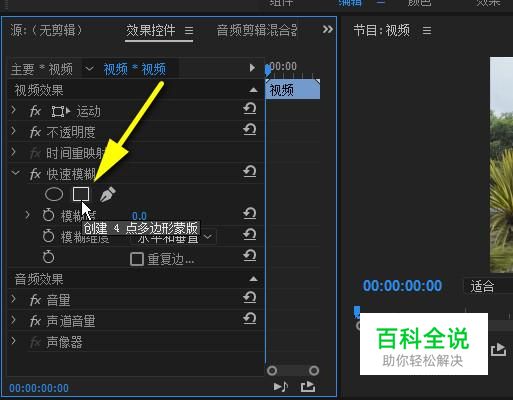Enable the 重复边 checkbox
513x400 pixels.
click(x=137, y=259)
